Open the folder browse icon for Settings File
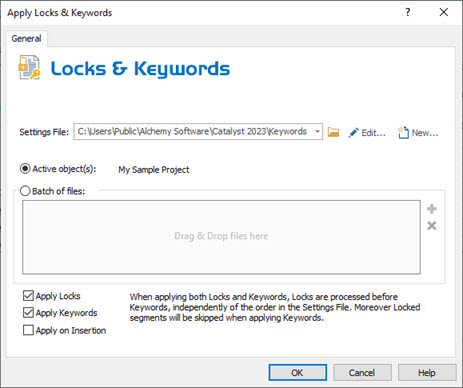The width and height of the screenshot is (463, 388). [333, 132]
